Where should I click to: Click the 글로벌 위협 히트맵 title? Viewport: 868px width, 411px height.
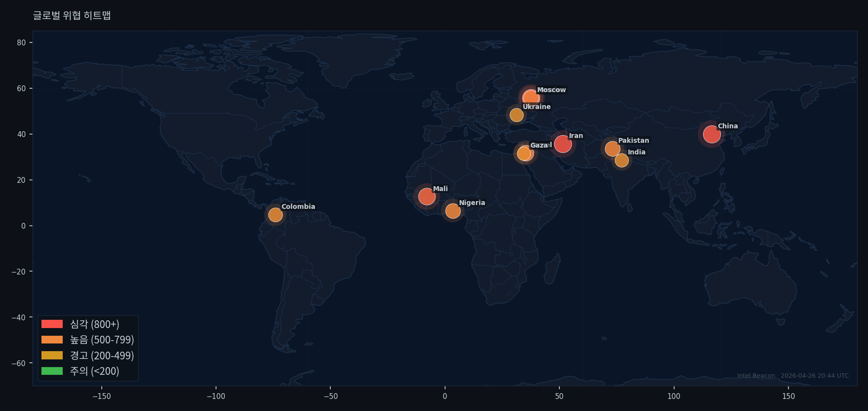tap(72, 15)
